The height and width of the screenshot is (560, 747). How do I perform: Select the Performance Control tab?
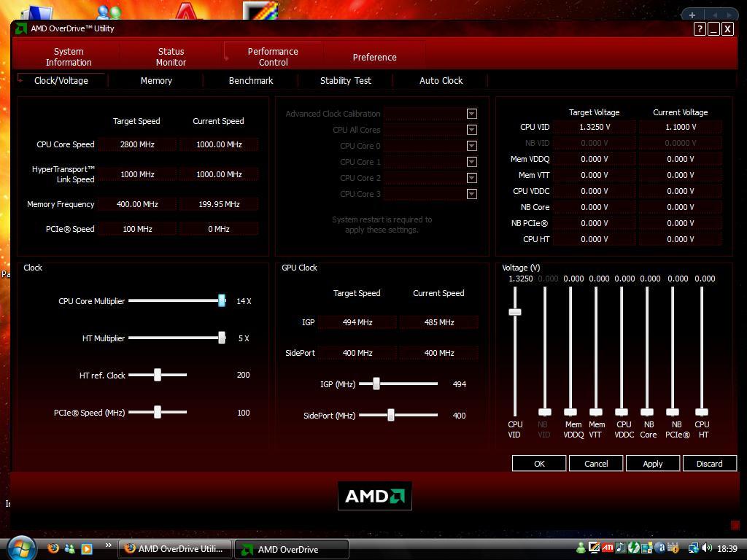tap(273, 57)
